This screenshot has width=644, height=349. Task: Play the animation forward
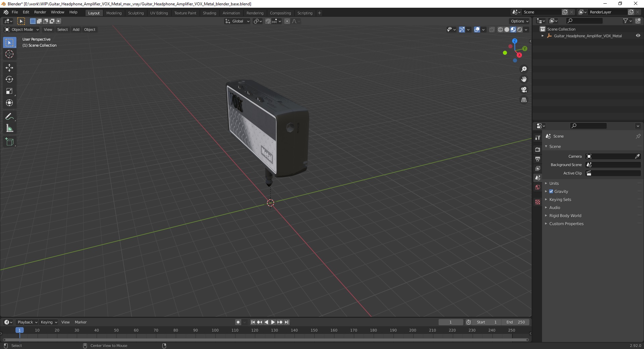click(273, 322)
